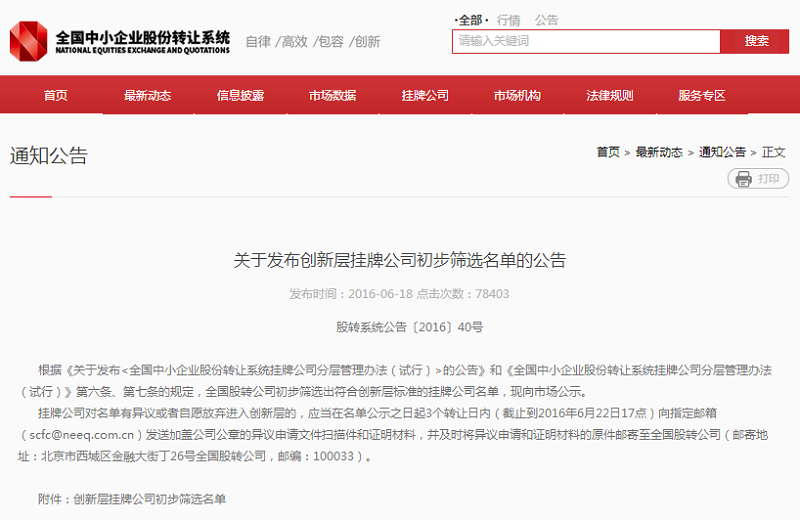
Task: Click 首页 in the breadcrumb trail
Action: 608,152
